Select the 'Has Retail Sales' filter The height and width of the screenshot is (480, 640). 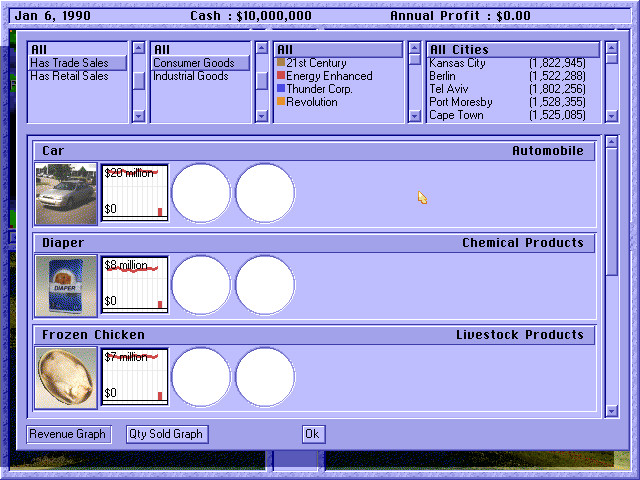tap(78, 76)
